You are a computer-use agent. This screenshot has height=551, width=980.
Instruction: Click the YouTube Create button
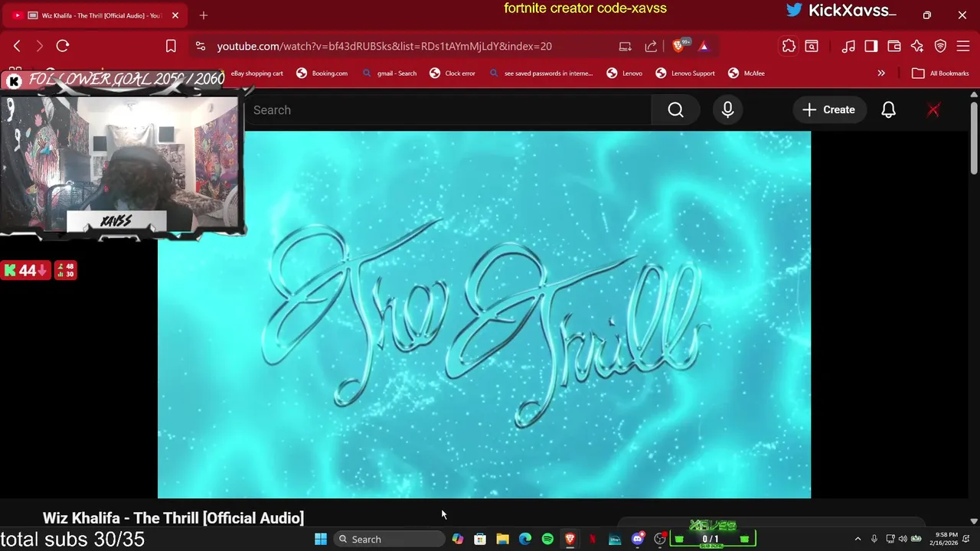tap(829, 110)
